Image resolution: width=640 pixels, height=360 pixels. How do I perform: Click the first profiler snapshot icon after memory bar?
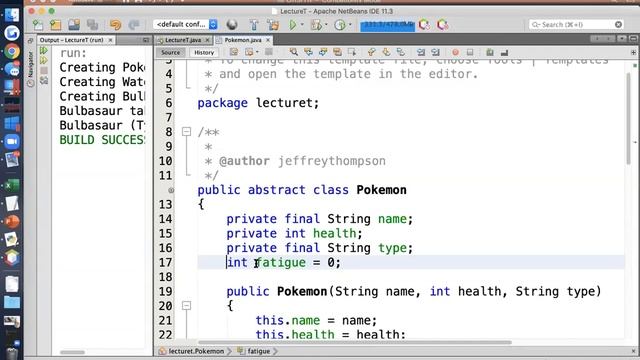[424, 25]
